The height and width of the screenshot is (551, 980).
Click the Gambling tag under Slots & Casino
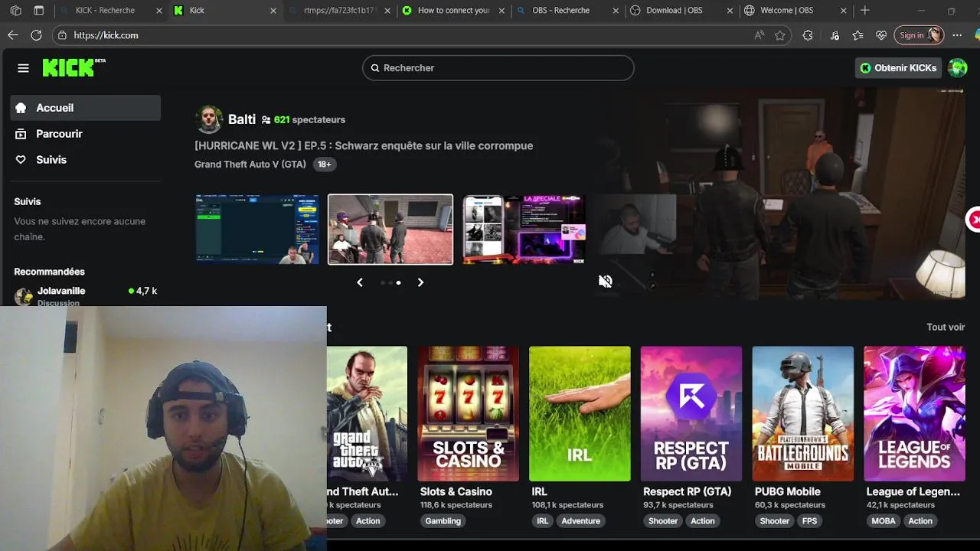[x=443, y=521]
